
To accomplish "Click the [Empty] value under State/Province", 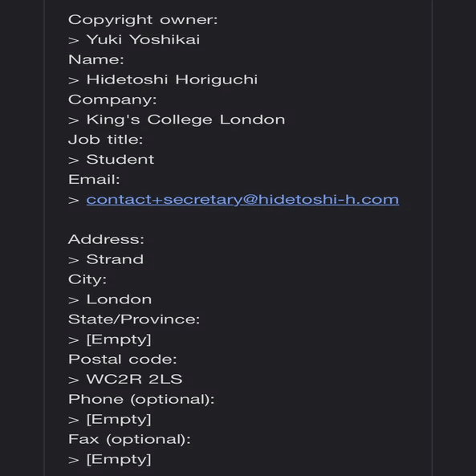I will pyautogui.click(x=119, y=340).
